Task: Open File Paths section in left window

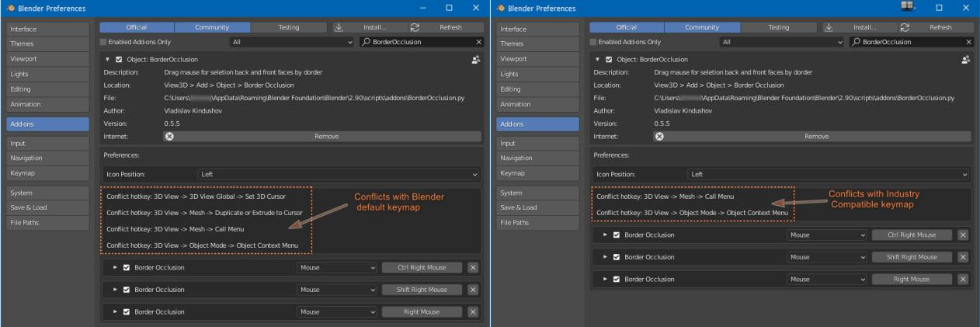Action: (x=47, y=222)
